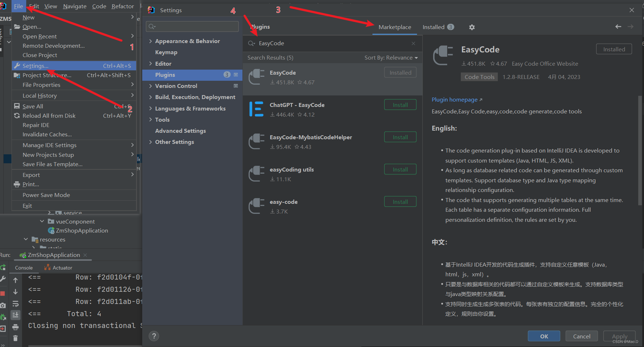The image size is (644, 347).
Task: Toggle scroll to end in console
Action: click(15, 315)
